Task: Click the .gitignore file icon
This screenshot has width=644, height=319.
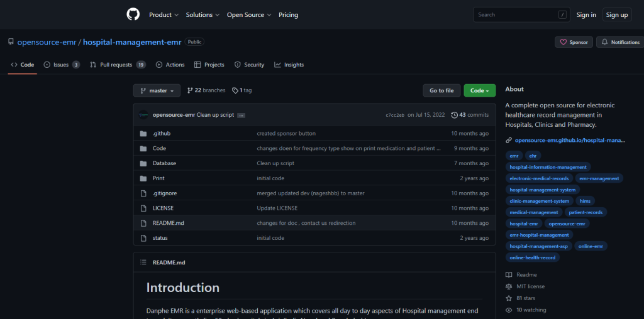Action: click(143, 193)
